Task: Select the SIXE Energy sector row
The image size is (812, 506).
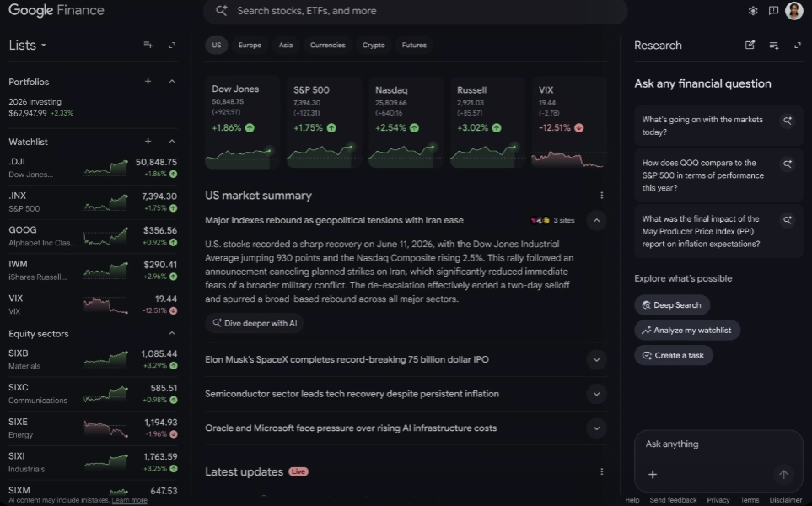Action: [93, 428]
